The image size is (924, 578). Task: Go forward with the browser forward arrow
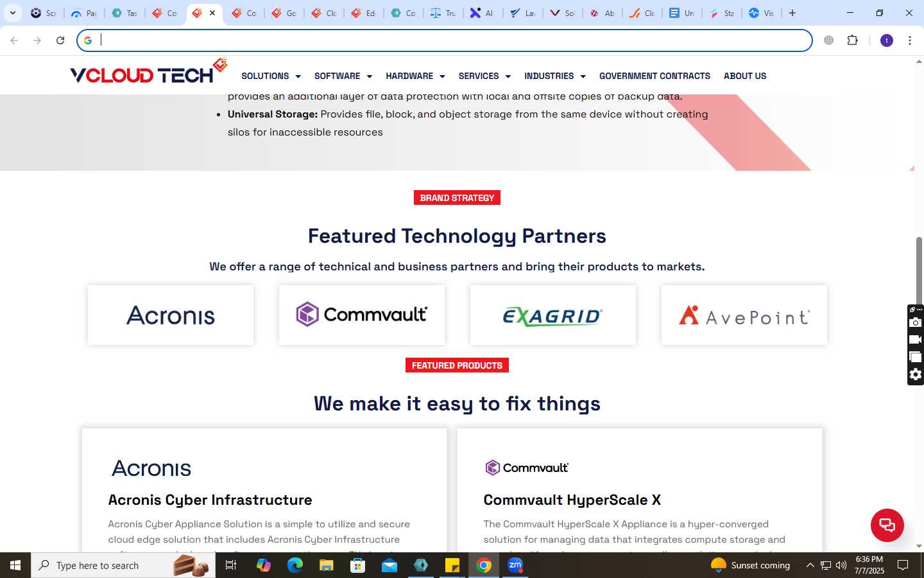pos(37,40)
